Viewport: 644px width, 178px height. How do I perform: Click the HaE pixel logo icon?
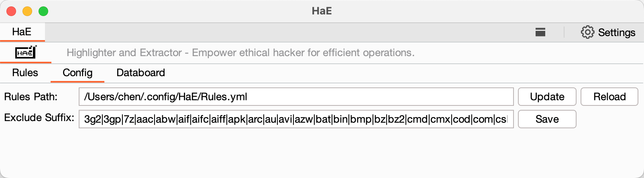[x=26, y=53]
